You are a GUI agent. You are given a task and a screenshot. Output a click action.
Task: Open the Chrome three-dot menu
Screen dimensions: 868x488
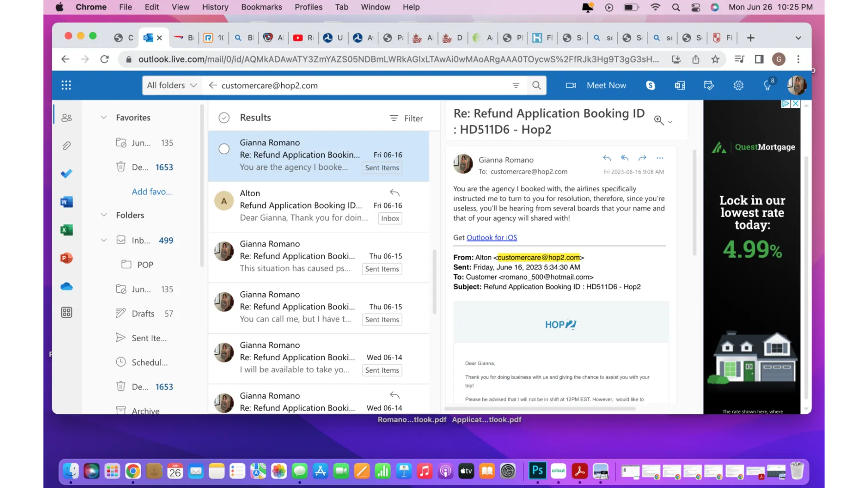[x=798, y=59]
